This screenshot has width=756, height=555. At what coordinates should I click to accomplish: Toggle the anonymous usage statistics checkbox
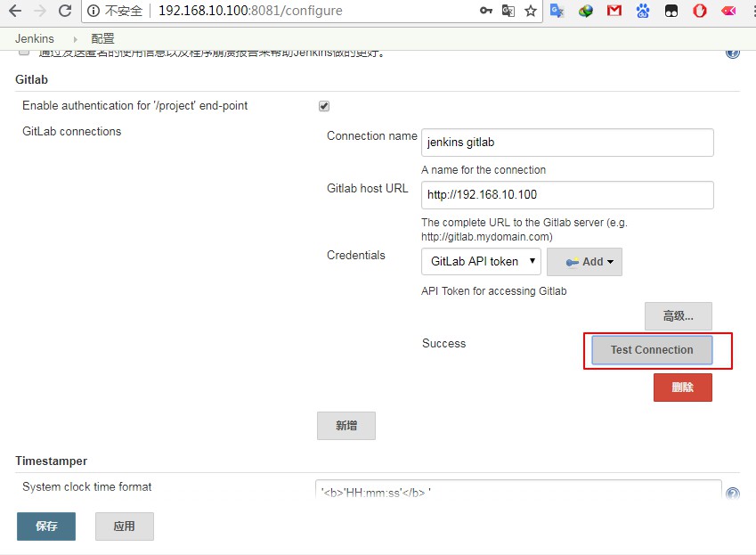[24, 53]
